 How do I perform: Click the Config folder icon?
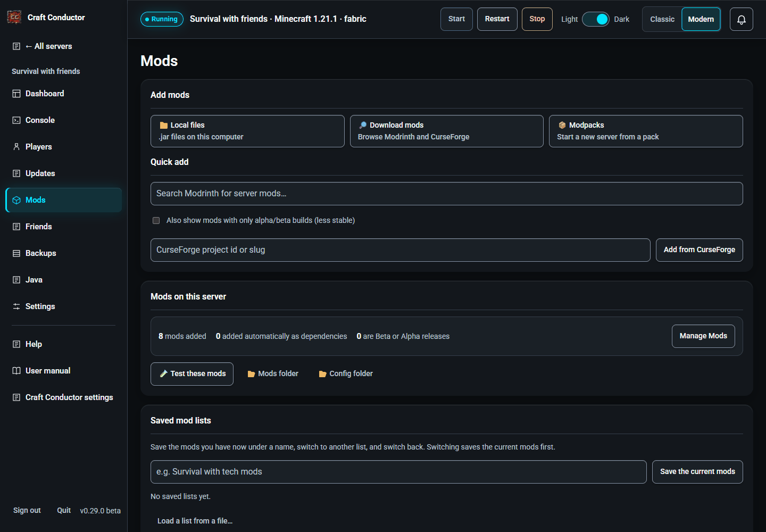coord(322,374)
